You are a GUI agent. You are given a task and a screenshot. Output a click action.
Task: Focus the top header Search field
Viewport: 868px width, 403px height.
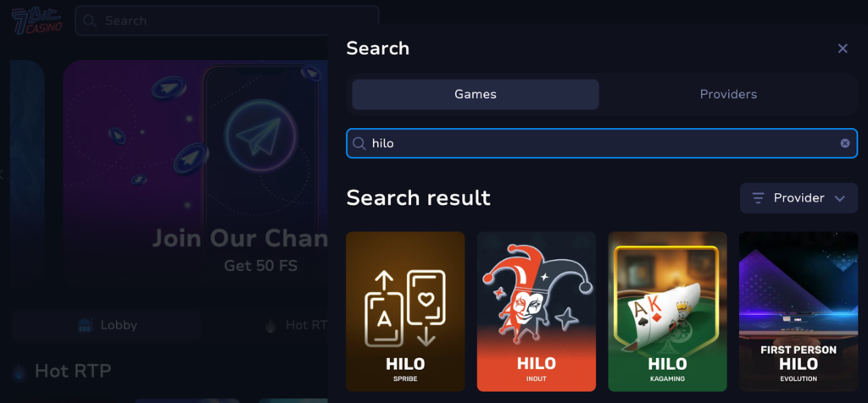[227, 21]
